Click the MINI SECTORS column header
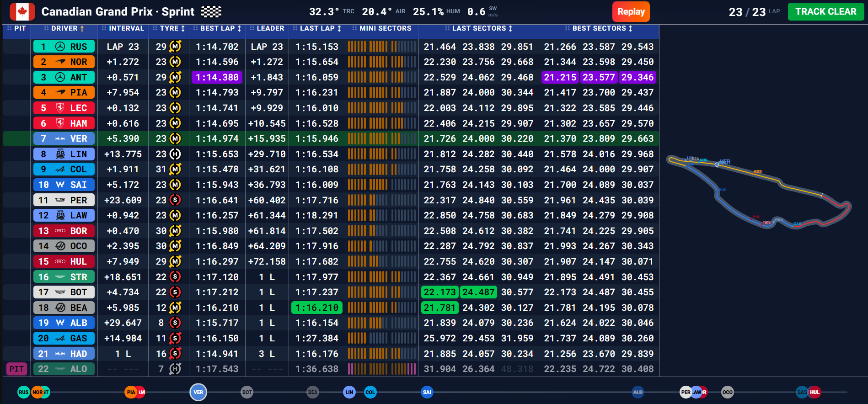868x404 pixels. pyautogui.click(x=382, y=28)
